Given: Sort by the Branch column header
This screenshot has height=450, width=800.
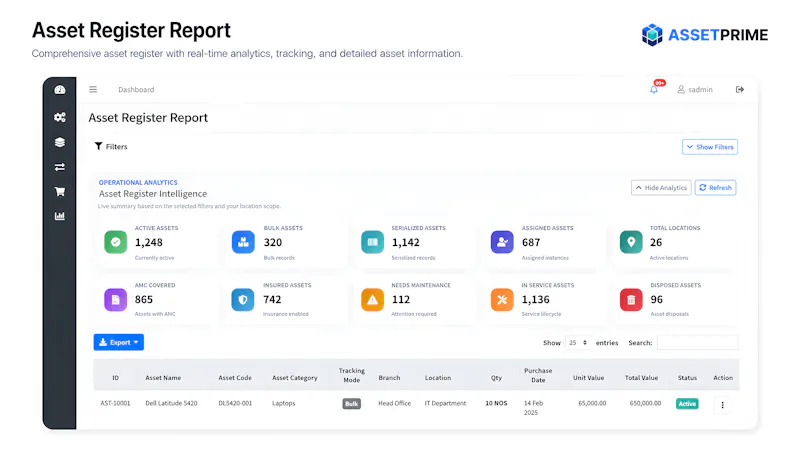Looking at the screenshot, I should (389, 378).
